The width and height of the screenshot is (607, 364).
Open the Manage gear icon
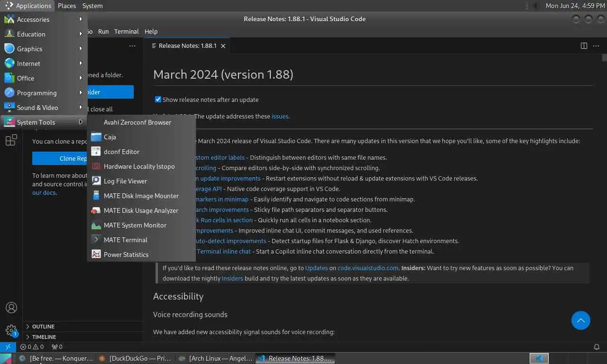(11, 330)
